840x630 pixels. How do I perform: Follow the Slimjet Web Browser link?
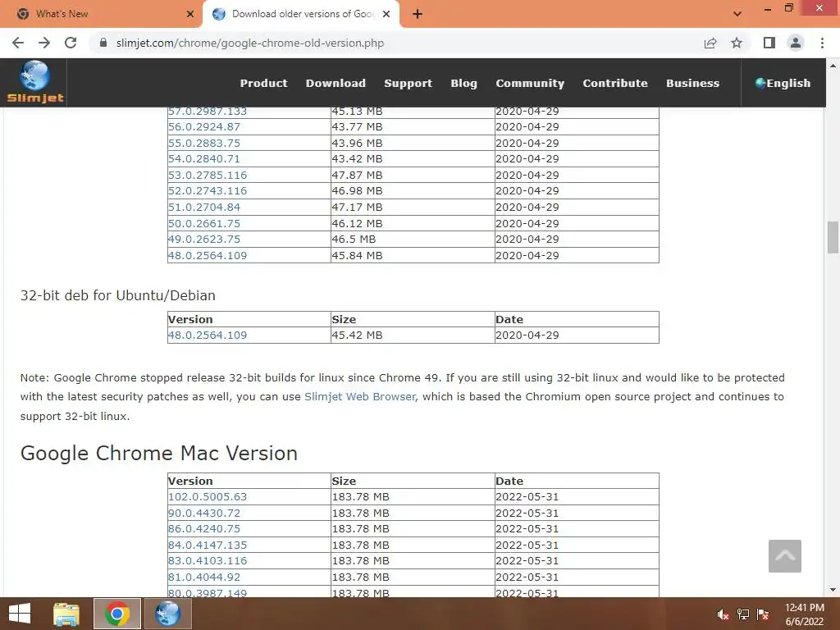tap(359, 396)
